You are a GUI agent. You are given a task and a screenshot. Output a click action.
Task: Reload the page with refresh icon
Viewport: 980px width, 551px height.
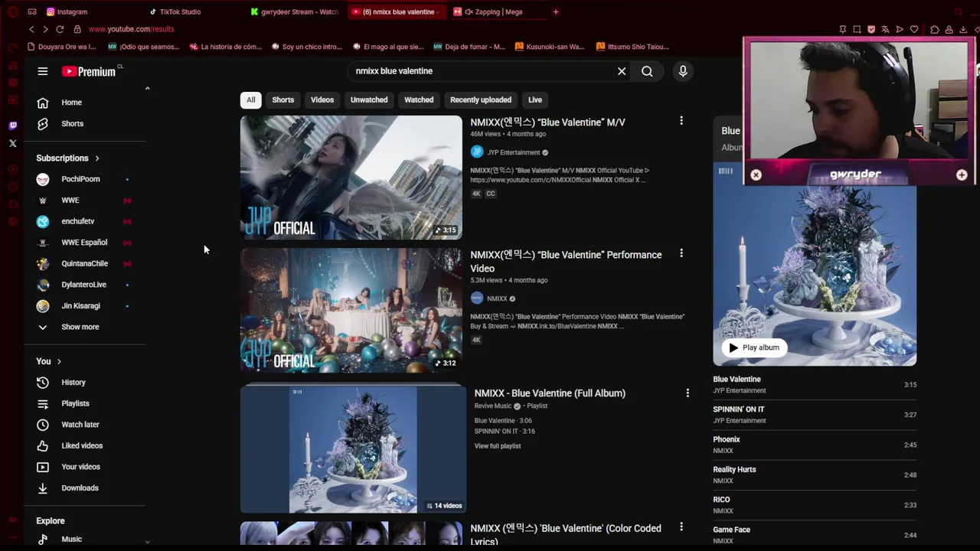(61, 29)
